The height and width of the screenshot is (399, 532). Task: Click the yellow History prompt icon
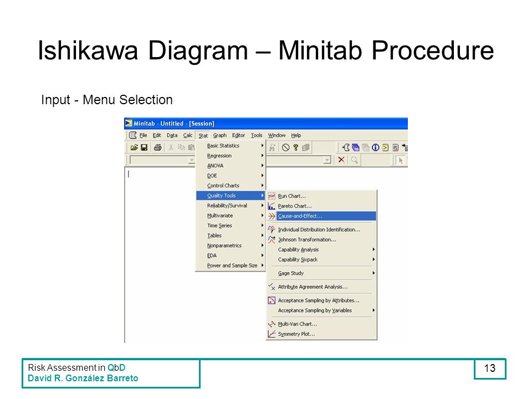click(x=386, y=147)
